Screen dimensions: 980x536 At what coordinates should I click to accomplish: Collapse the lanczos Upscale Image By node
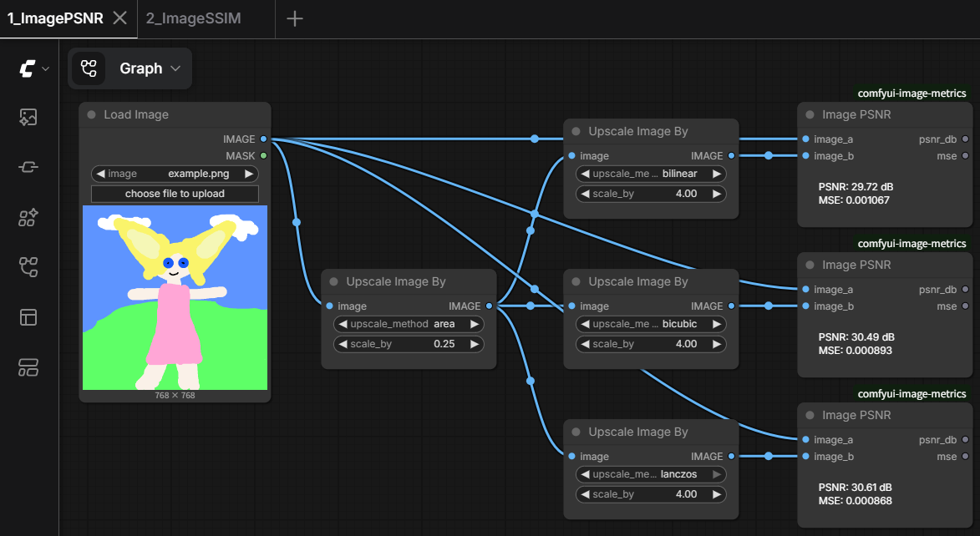576,432
